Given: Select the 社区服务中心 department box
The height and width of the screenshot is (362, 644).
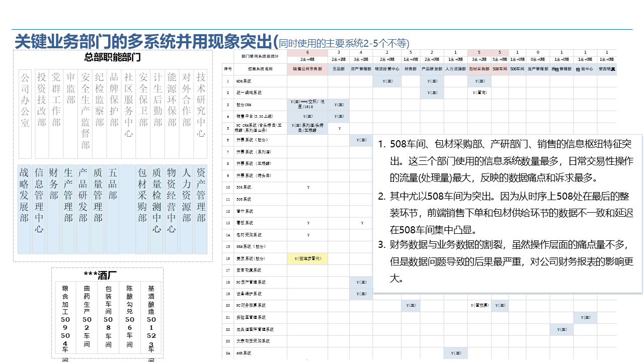Looking at the screenshot, I should click(129, 114).
